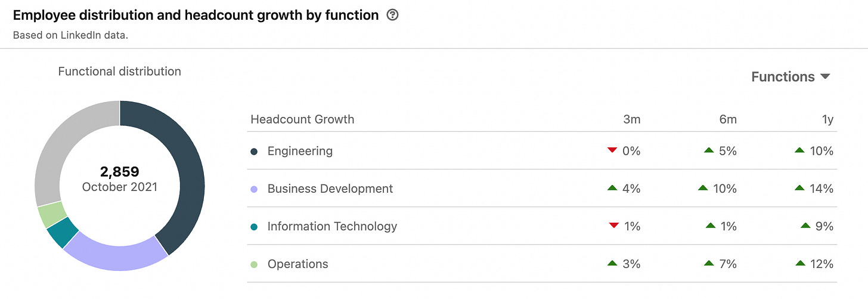The width and height of the screenshot is (868, 299).
Task: Click the help question mark icon
Action: tap(392, 16)
